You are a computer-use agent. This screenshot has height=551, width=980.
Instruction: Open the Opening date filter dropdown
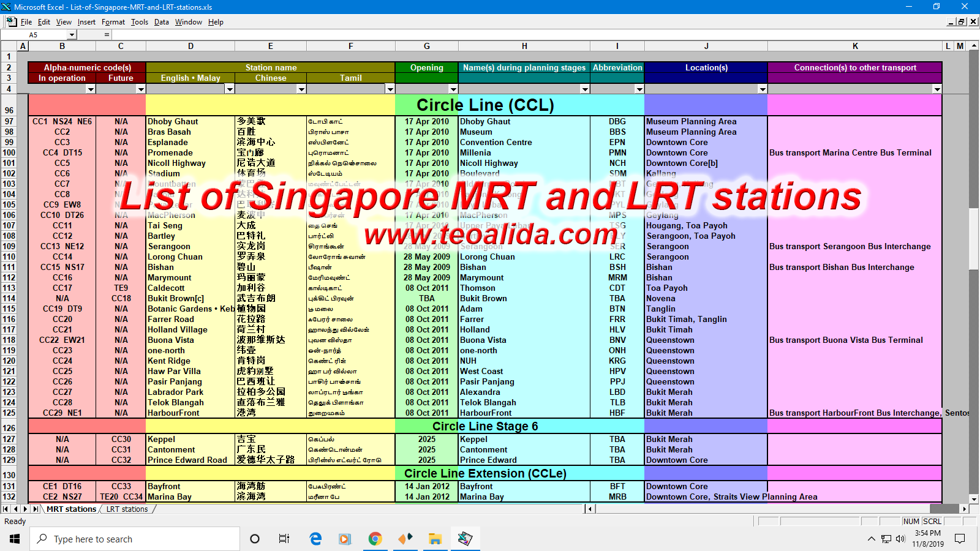coord(453,89)
